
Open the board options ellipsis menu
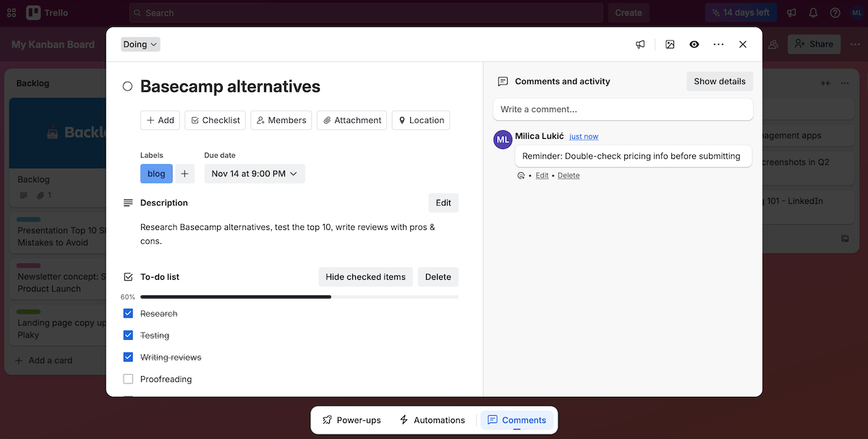856,44
